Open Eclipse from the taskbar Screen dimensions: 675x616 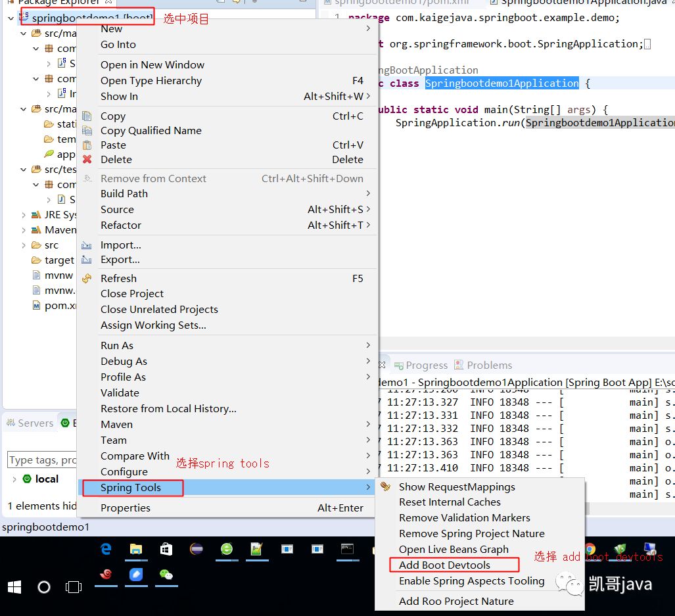click(x=197, y=549)
